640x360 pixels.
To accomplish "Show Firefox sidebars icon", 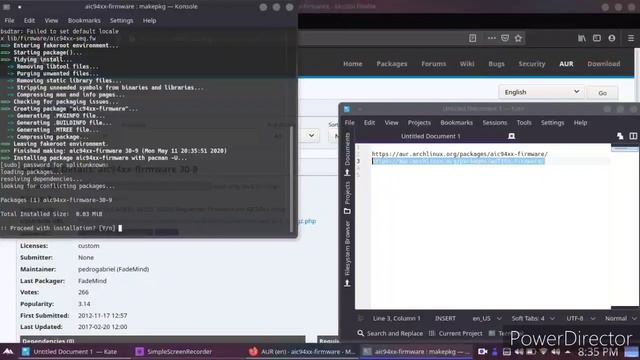I will coord(597,38).
